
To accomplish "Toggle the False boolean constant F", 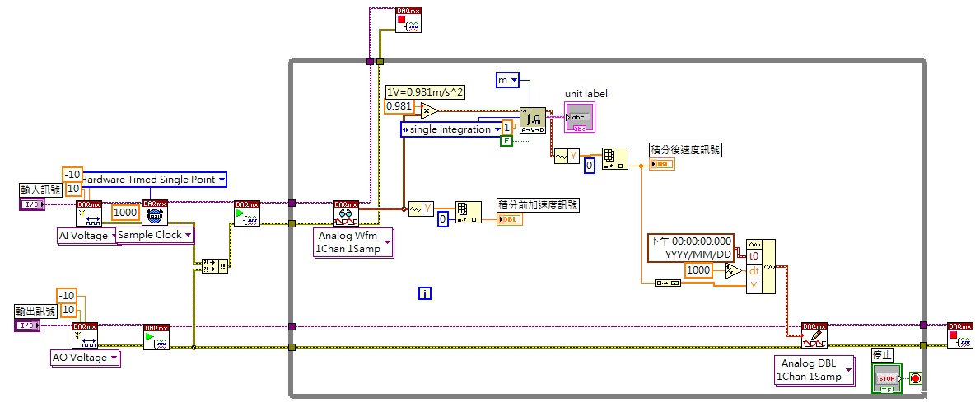I will click(x=506, y=142).
